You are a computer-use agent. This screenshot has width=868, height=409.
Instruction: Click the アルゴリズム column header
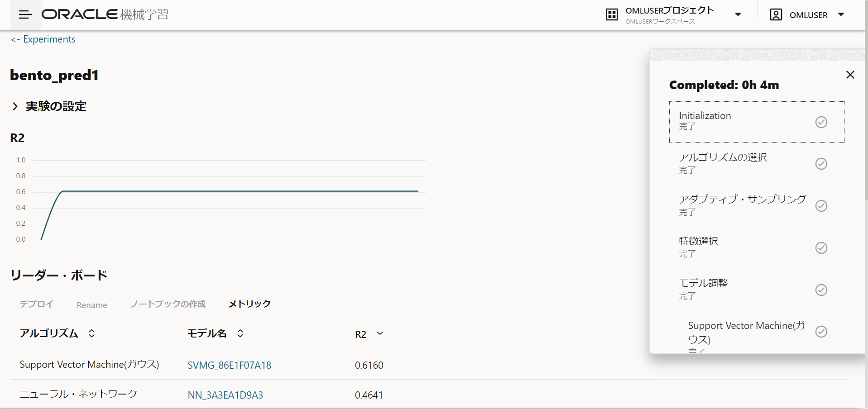(49, 333)
